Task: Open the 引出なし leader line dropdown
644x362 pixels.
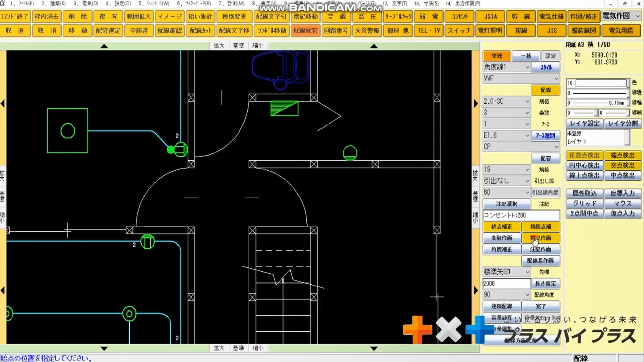Action: [507, 181]
